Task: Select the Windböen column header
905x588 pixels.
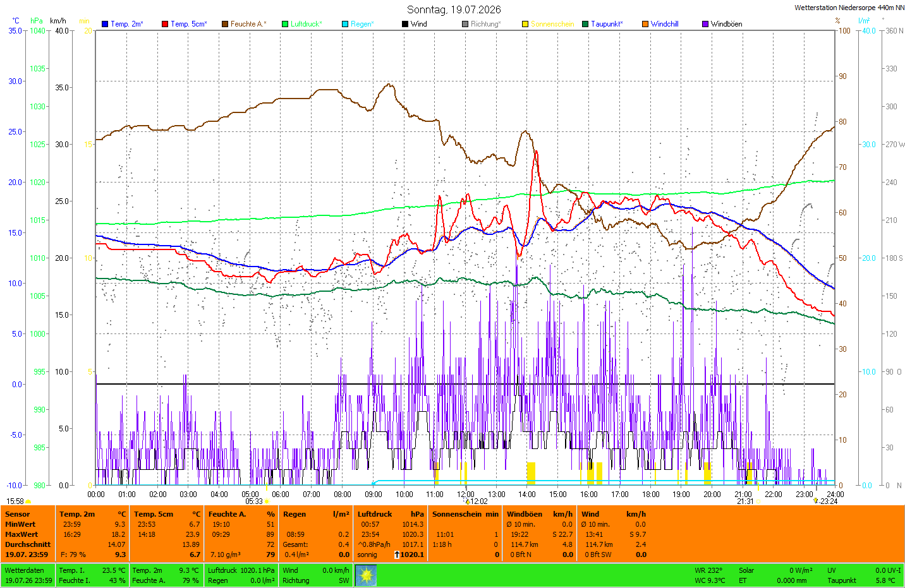Action: (525, 514)
